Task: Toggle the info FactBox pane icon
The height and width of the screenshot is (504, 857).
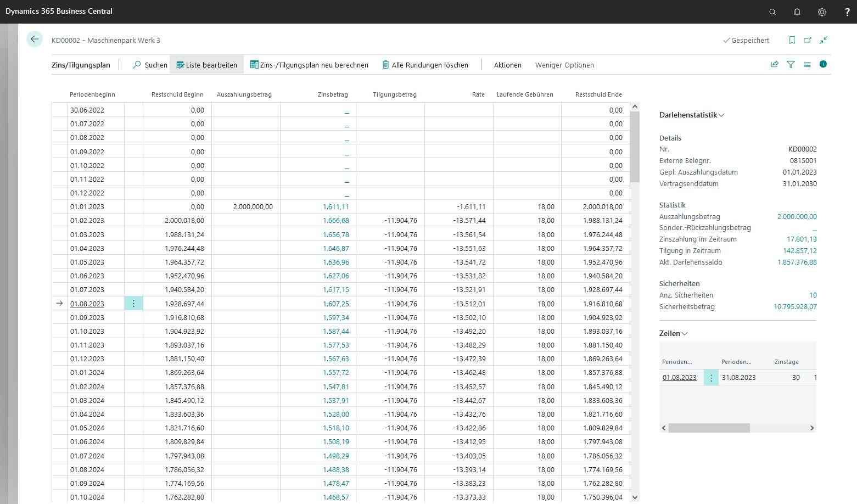Action: 823,64
